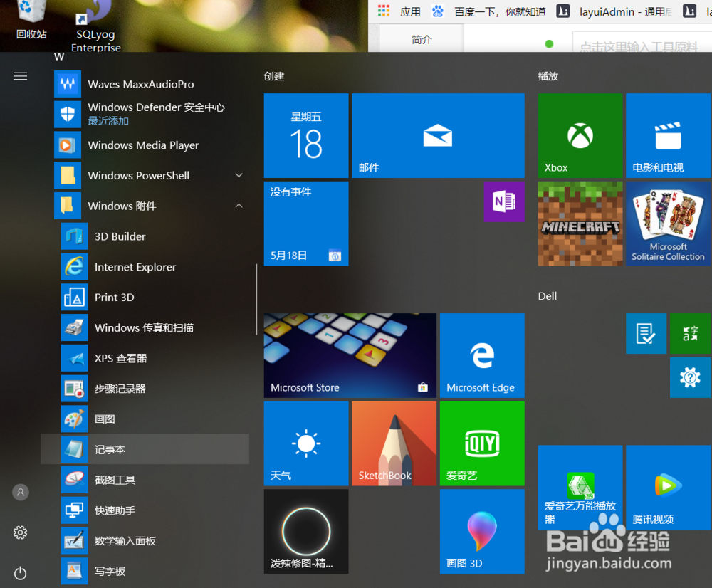Image resolution: width=712 pixels, height=588 pixels.
Task: Launch SketchBook tile
Action: point(394,443)
